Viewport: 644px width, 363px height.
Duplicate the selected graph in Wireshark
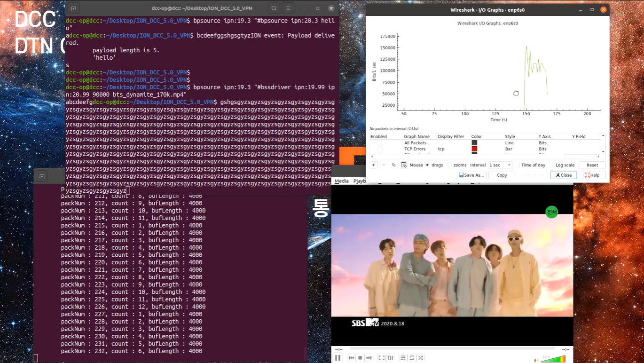(393, 165)
